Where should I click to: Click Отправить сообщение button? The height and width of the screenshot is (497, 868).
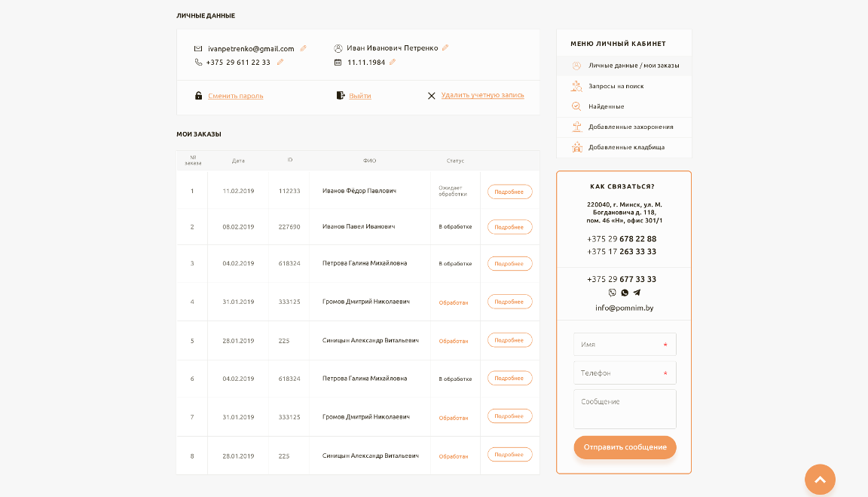(625, 447)
